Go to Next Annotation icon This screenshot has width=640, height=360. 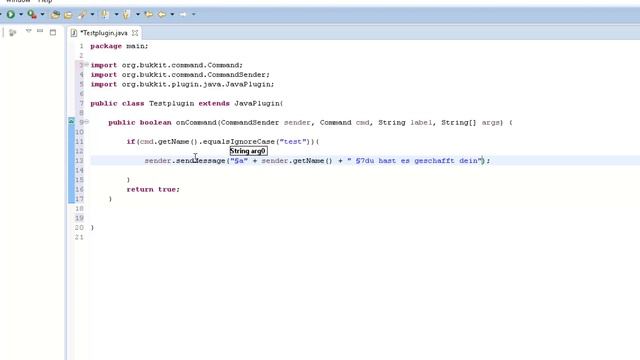point(105,14)
